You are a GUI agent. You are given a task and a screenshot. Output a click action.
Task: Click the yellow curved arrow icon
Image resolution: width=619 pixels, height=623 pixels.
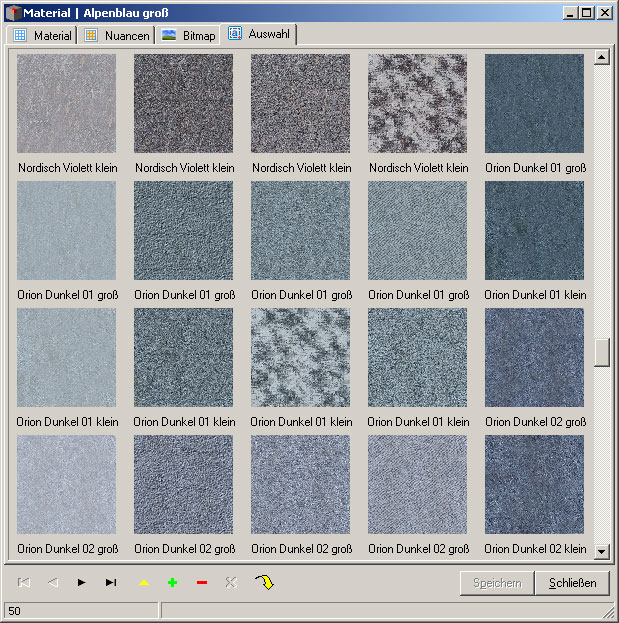tap(265, 582)
